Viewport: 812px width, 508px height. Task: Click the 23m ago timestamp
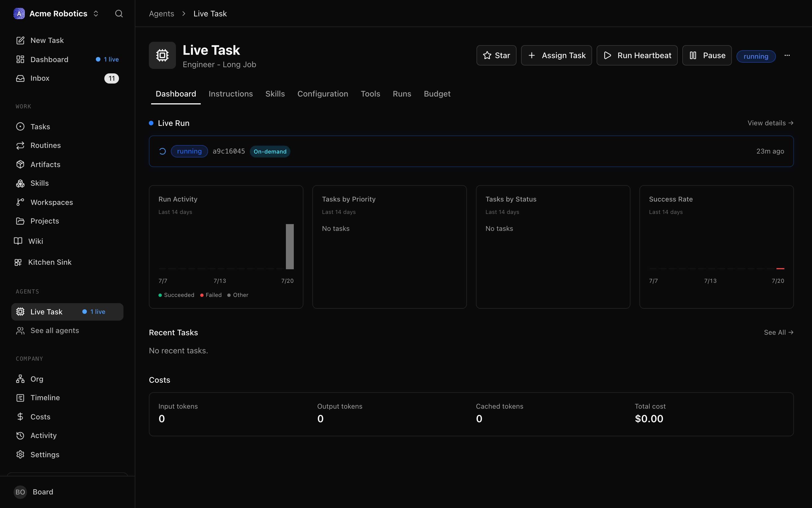(770, 151)
